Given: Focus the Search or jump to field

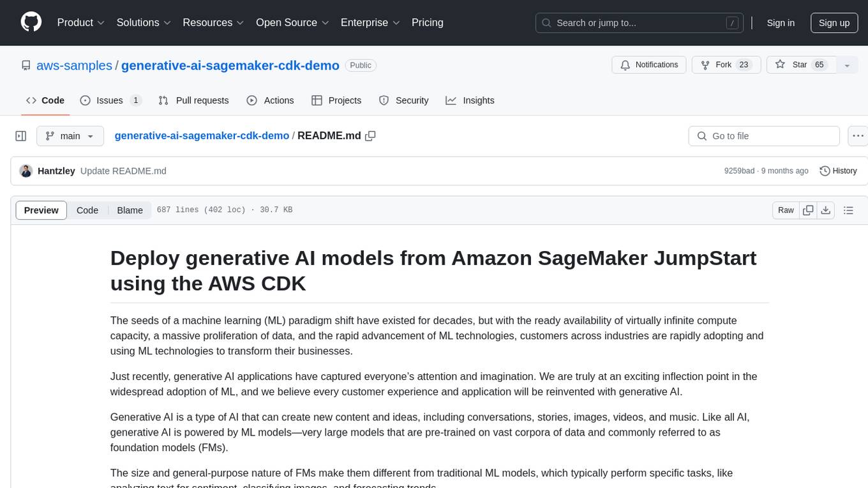Looking at the screenshot, I should tap(640, 23).
